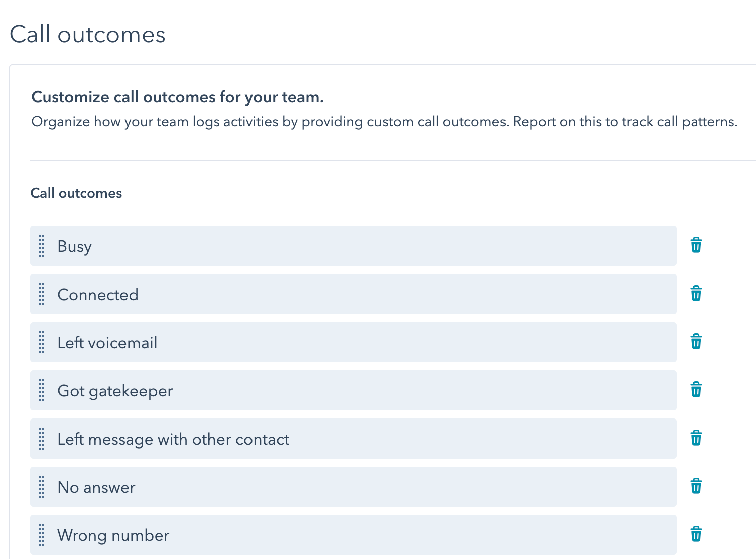Click the Wrong number outcome field

pyautogui.click(x=113, y=535)
